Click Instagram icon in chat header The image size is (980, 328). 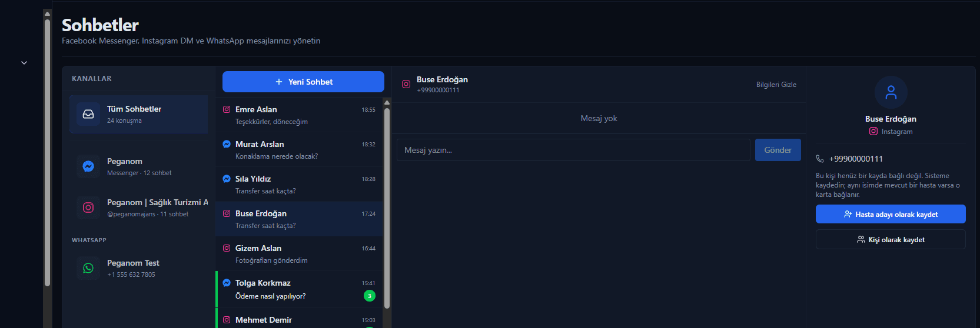pos(406,84)
